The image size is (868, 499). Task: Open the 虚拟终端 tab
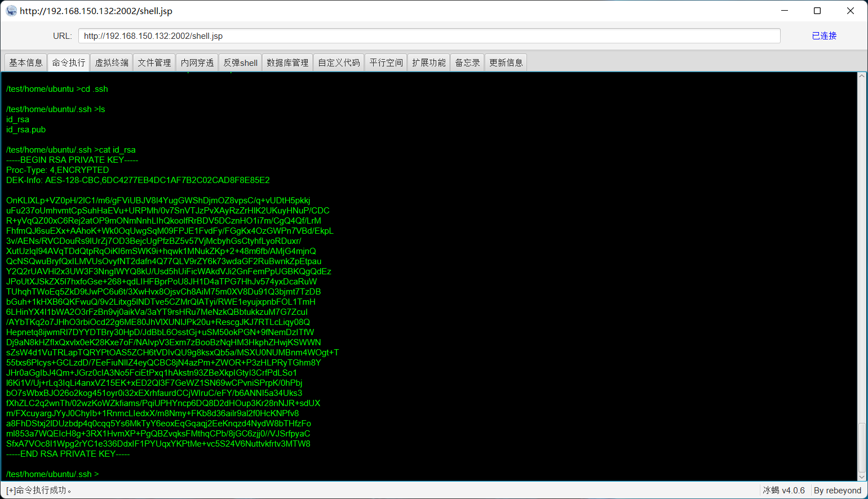click(x=112, y=63)
